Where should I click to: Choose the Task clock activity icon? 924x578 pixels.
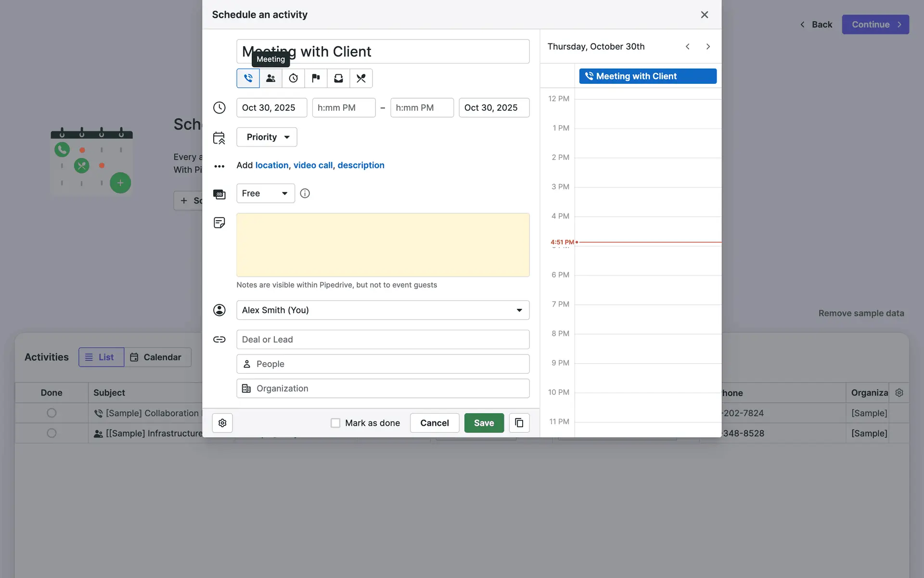(x=293, y=78)
